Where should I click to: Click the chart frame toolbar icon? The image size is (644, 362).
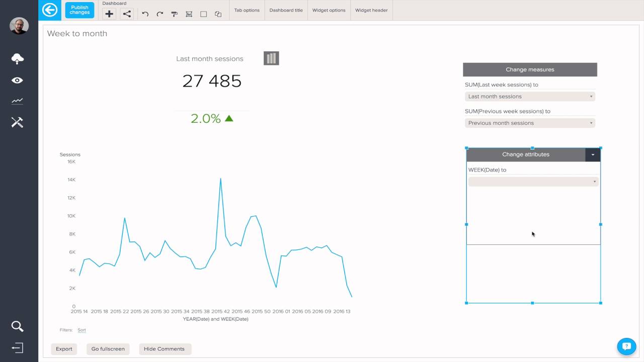(189, 14)
